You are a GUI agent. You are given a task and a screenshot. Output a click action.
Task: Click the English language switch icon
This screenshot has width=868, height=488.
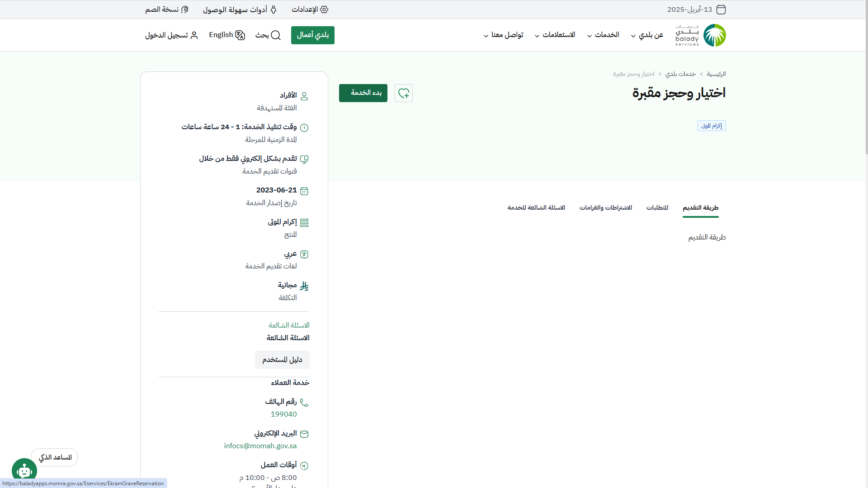tap(240, 35)
